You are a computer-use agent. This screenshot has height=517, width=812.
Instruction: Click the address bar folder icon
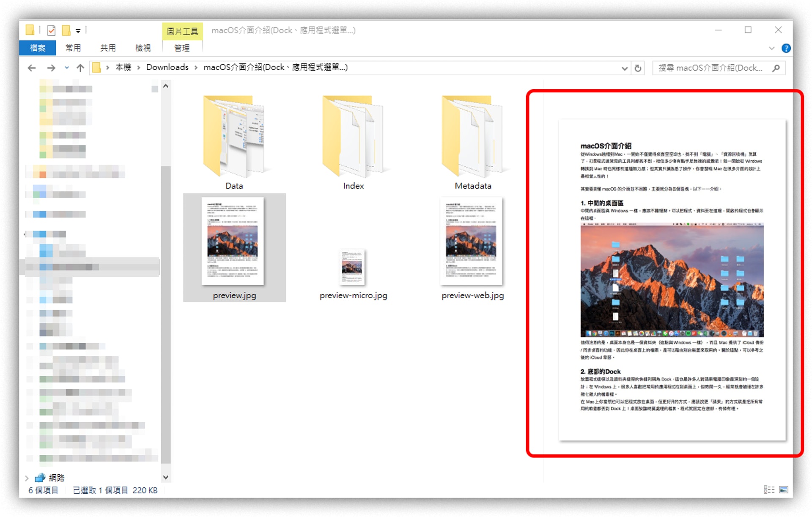point(97,68)
